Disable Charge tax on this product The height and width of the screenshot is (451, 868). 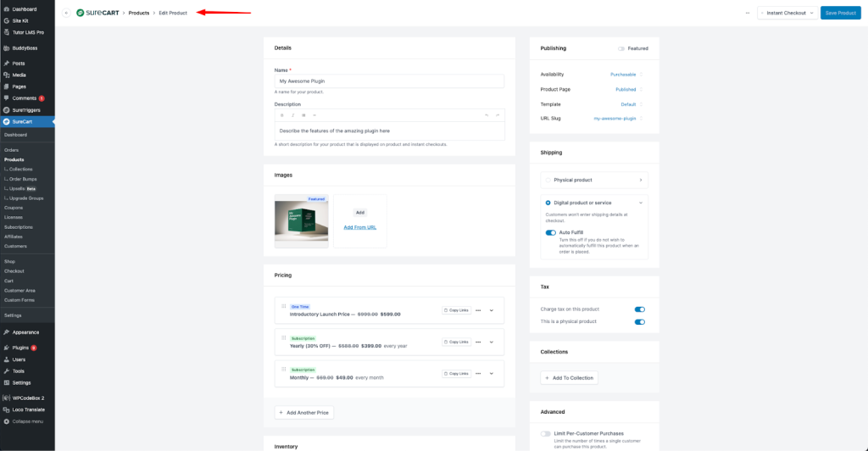[x=640, y=309]
